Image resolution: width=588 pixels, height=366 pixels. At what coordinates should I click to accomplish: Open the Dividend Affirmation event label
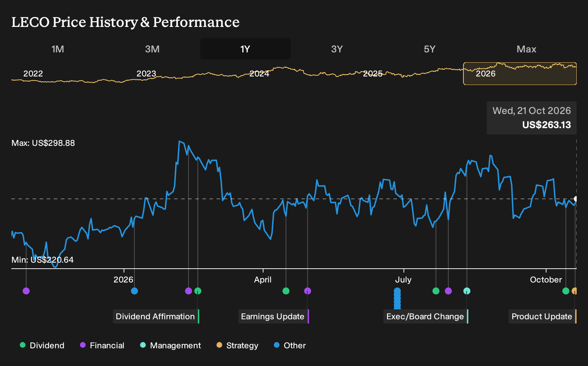coord(156,316)
